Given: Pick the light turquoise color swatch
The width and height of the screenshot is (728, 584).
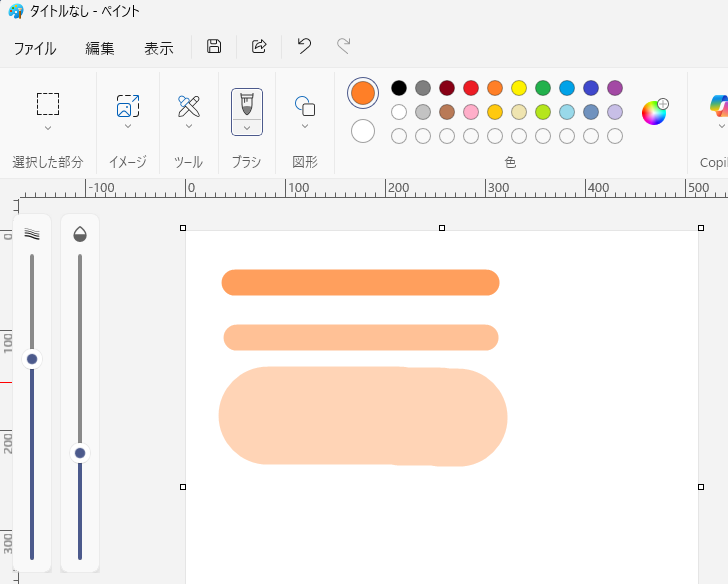Looking at the screenshot, I should point(567,112).
